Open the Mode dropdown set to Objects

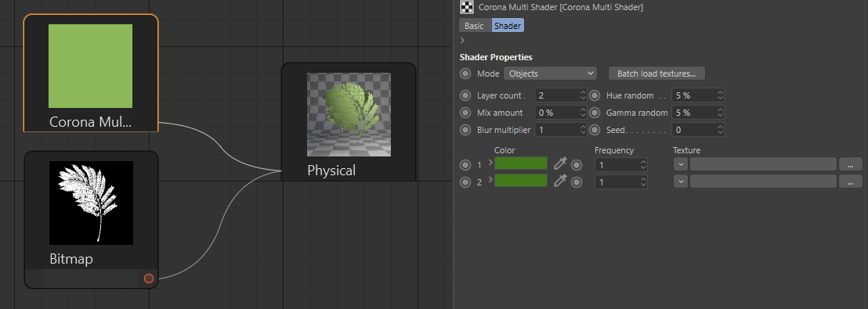(x=550, y=74)
